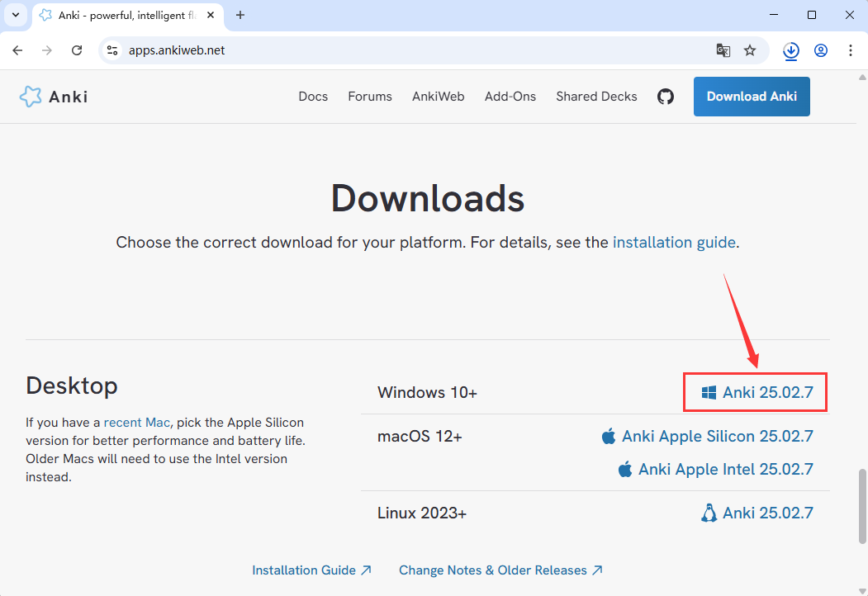Screen dimensions: 868x596
Task: Open the 'recent Mac' link
Action: point(137,423)
